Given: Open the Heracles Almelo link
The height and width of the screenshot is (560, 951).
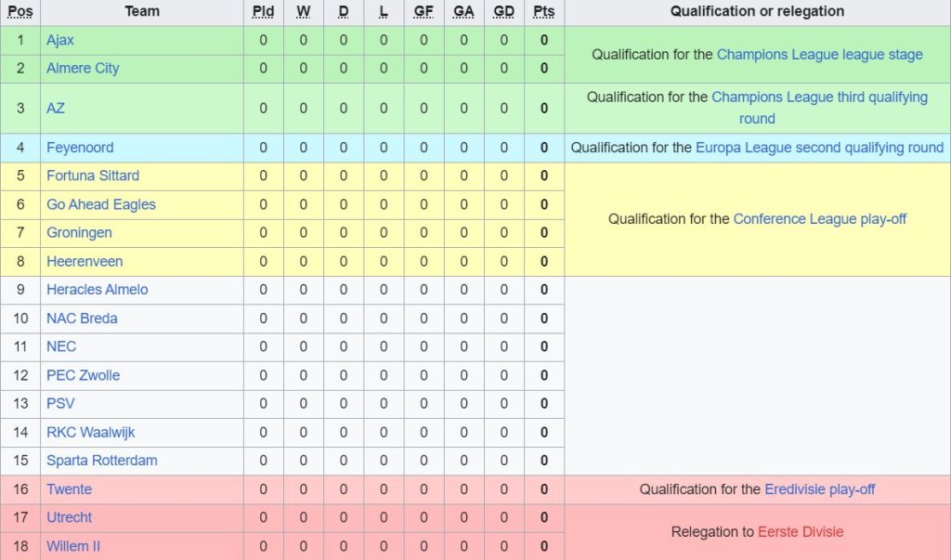Looking at the screenshot, I should click(98, 290).
